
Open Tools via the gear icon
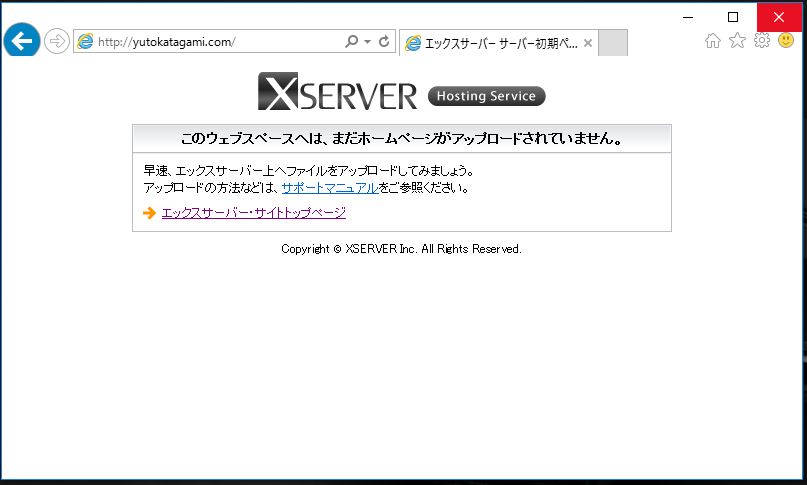click(x=762, y=40)
